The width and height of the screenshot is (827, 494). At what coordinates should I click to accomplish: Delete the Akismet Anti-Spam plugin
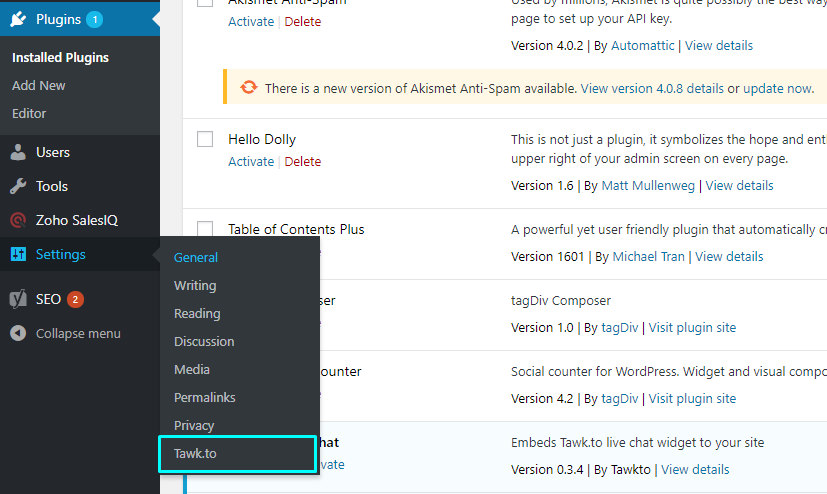(x=303, y=22)
